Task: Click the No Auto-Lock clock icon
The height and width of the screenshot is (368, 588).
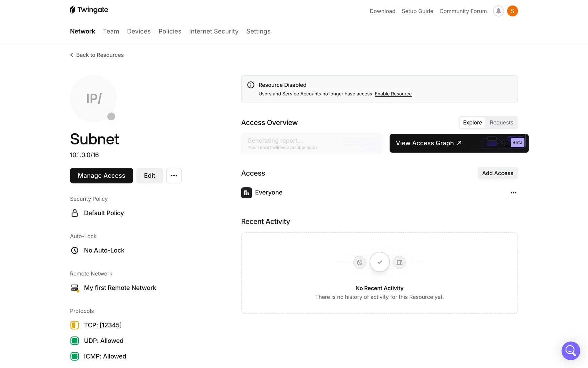Action: click(74, 251)
